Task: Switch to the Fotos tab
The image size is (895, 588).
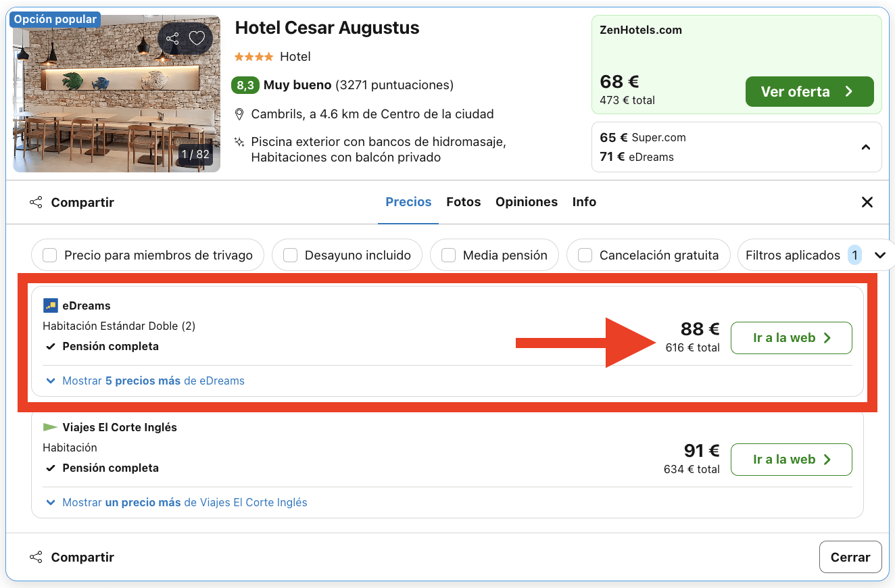Action: click(464, 201)
